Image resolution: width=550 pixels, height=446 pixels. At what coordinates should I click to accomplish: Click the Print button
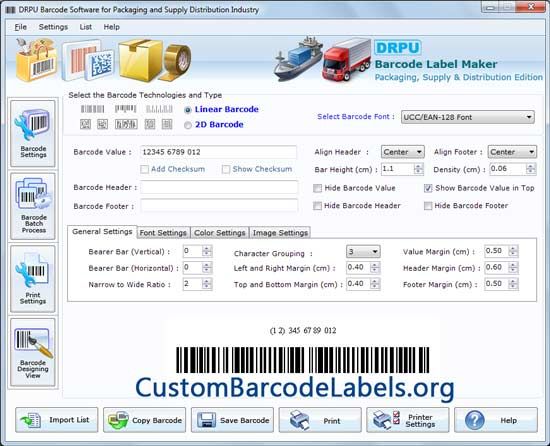pos(320,420)
